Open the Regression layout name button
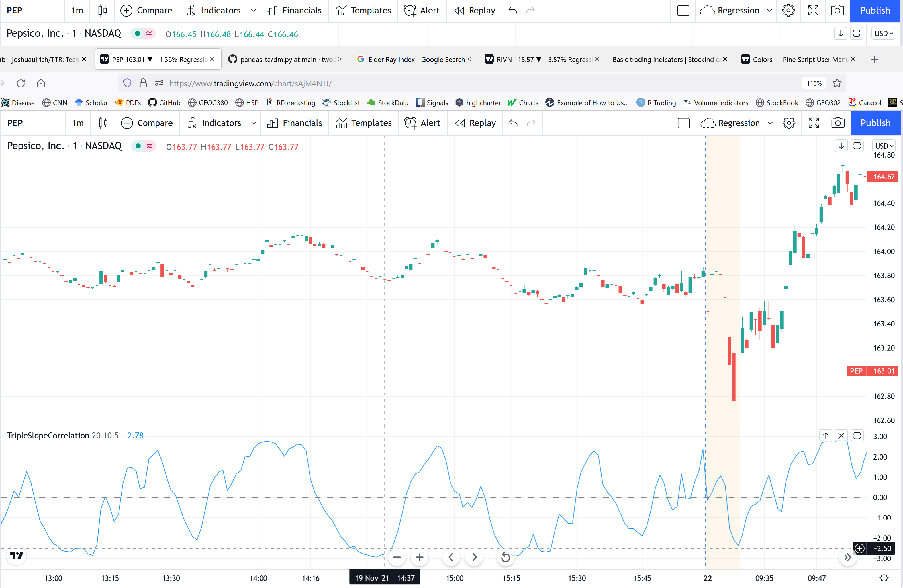Screen dimensions: 903x588 tap(730, 123)
